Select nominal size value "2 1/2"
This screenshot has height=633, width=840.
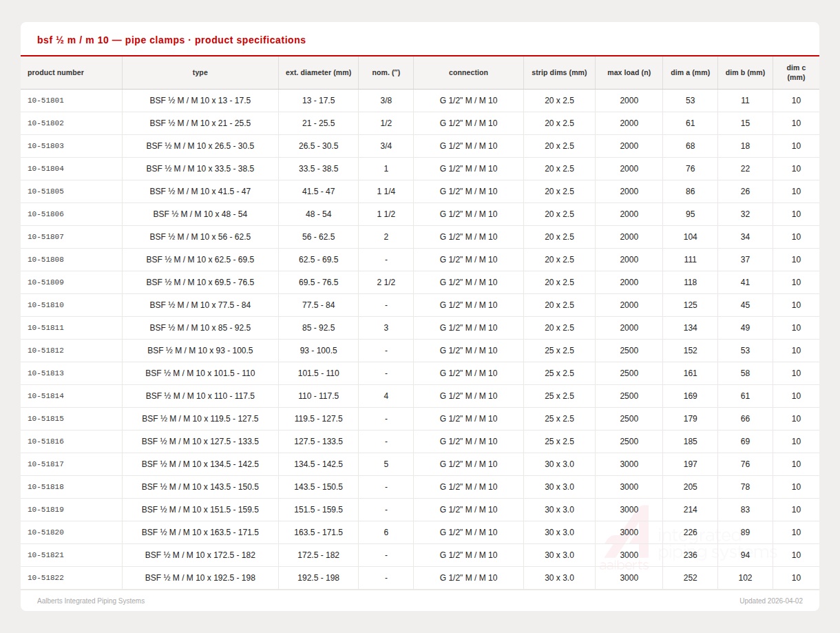(386, 282)
